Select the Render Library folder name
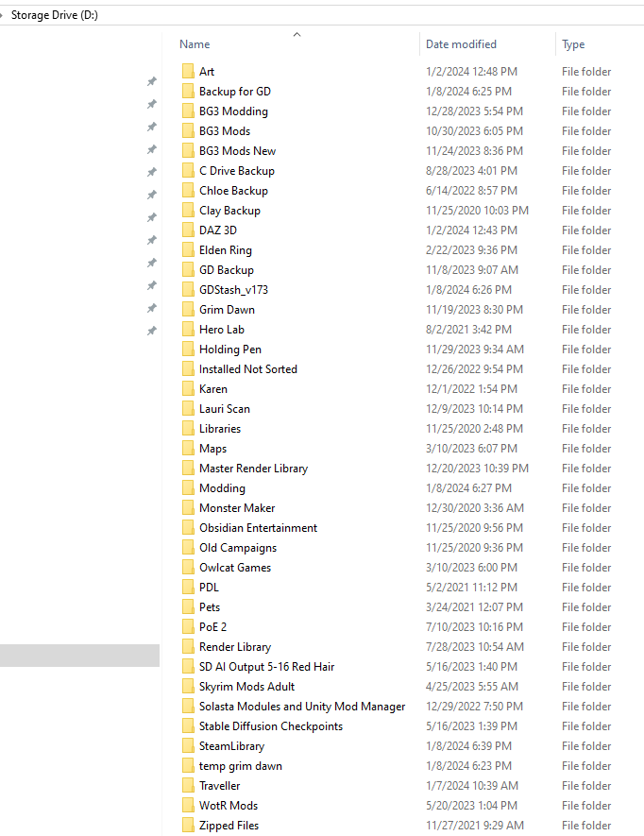This screenshot has height=836, width=644. pyautogui.click(x=235, y=647)
